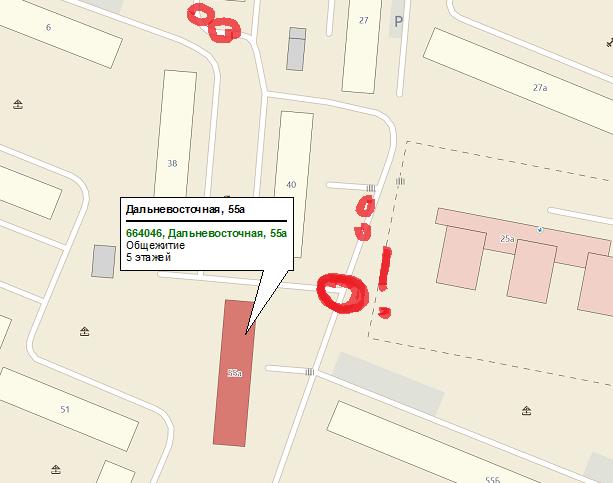Click the stairs symbol right of building 55а
This screenshot has height=483, width=613.
(310, 372)
